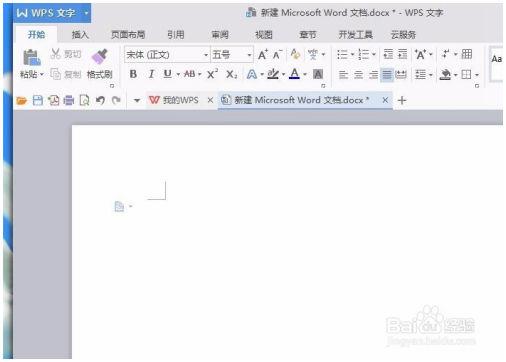Toggle Italic formatting
This screenshot has width=506, height=362.
coord(151,74)
